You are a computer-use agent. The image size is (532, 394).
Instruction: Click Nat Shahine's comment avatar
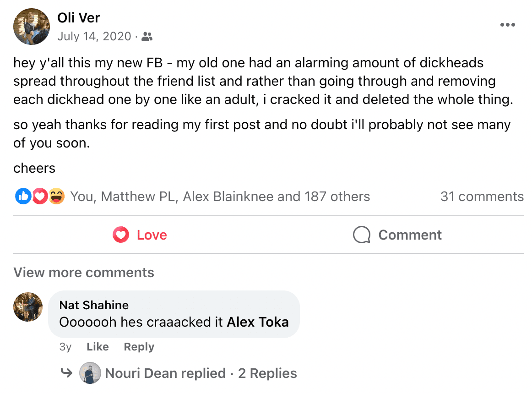(28, 307)
